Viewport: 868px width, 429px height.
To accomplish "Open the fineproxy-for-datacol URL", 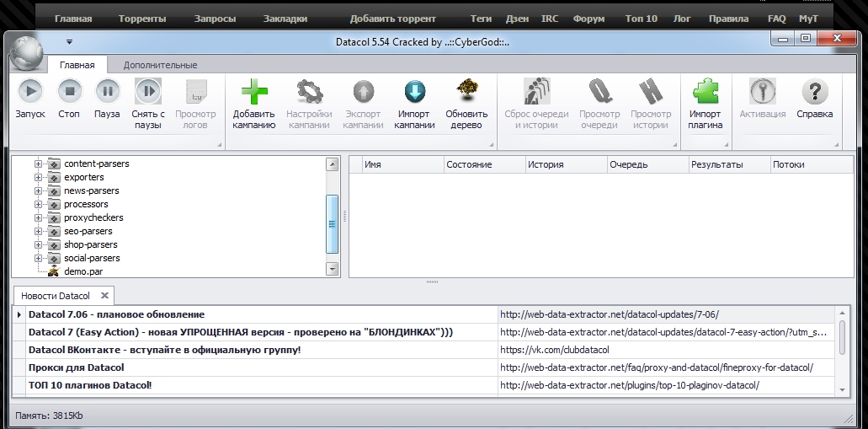I will click(x=657, y=367).
